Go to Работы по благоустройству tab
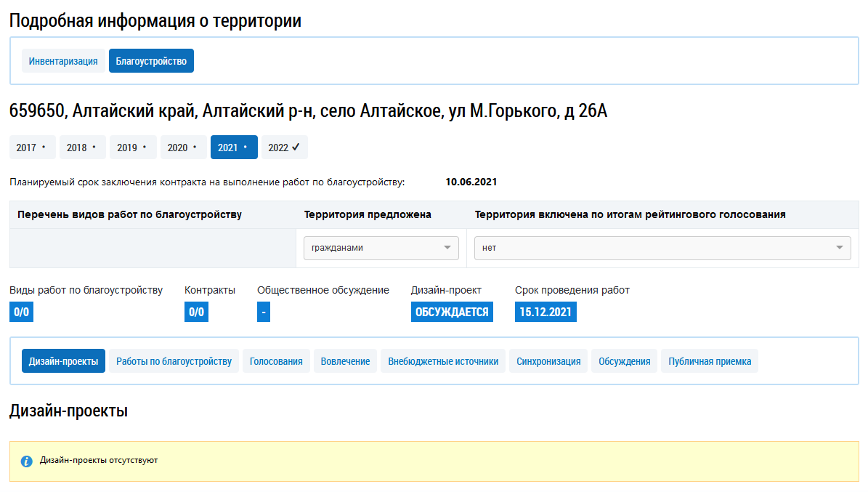 tap(174, 361)
